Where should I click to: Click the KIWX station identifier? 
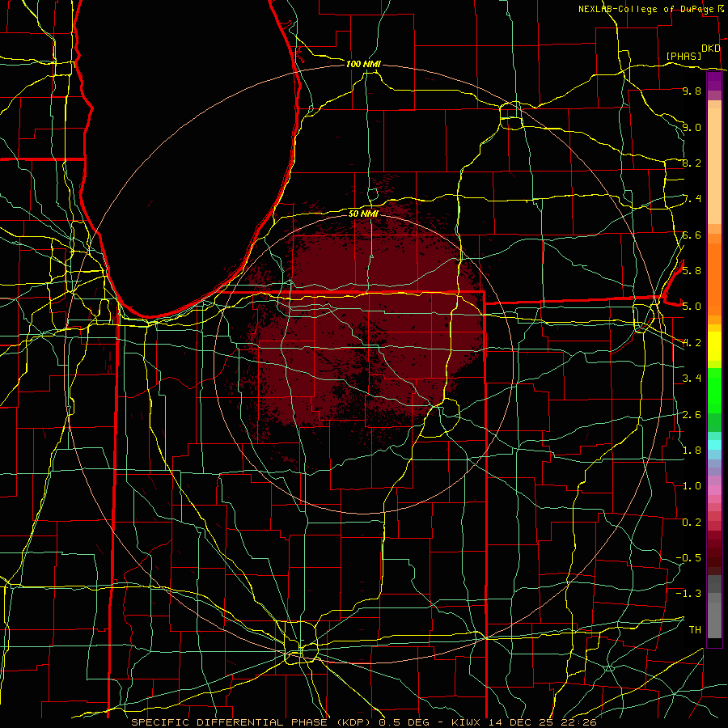(465, 722)
